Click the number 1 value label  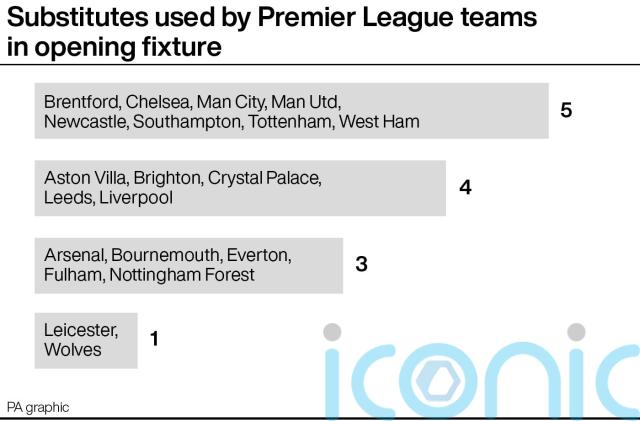pyautogui.click(x=154, y=339)
